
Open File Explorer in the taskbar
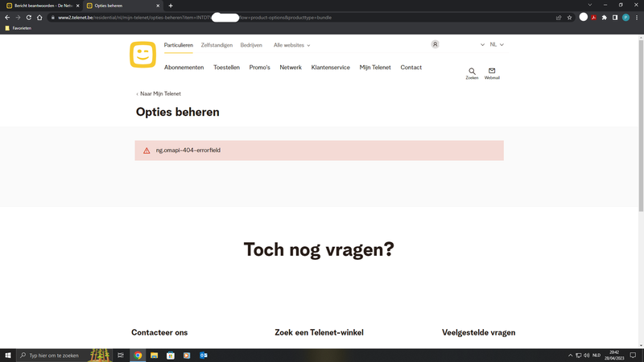(x=154, y=355)
